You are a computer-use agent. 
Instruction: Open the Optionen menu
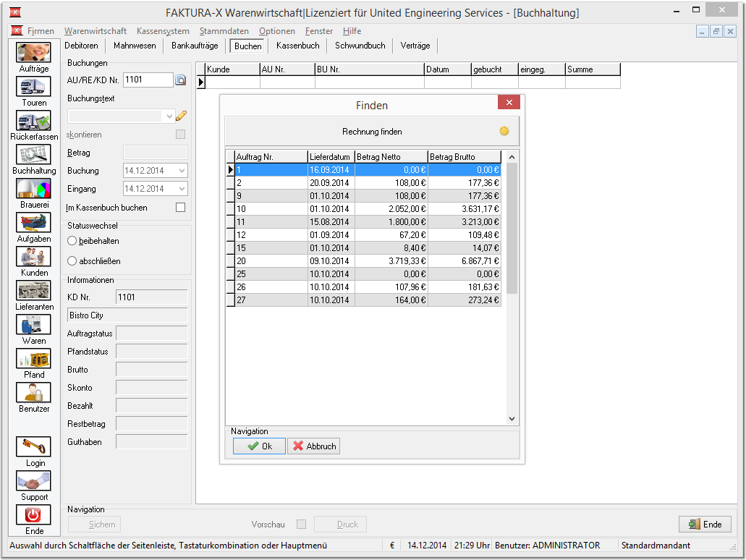(277, 31)
